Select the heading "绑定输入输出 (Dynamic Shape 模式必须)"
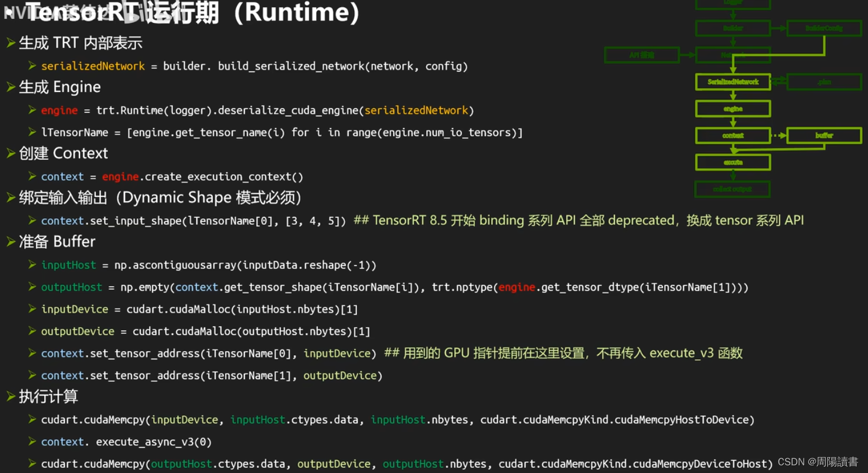This screenshot has height=473, width=868. [x=160, y=198]
